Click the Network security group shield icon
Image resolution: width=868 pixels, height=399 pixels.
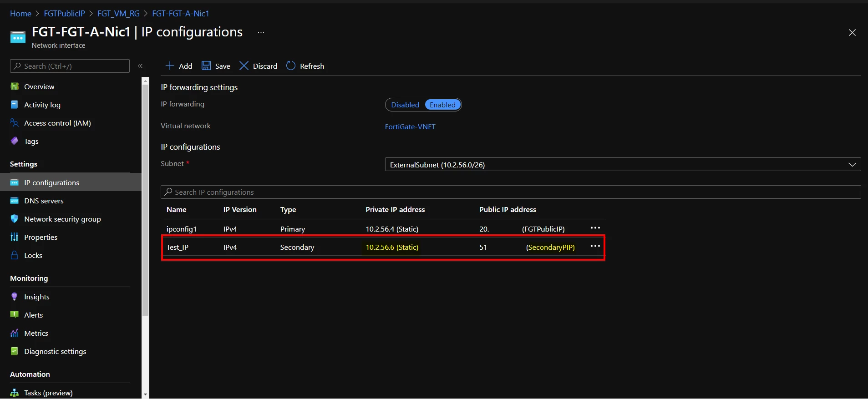15,219
